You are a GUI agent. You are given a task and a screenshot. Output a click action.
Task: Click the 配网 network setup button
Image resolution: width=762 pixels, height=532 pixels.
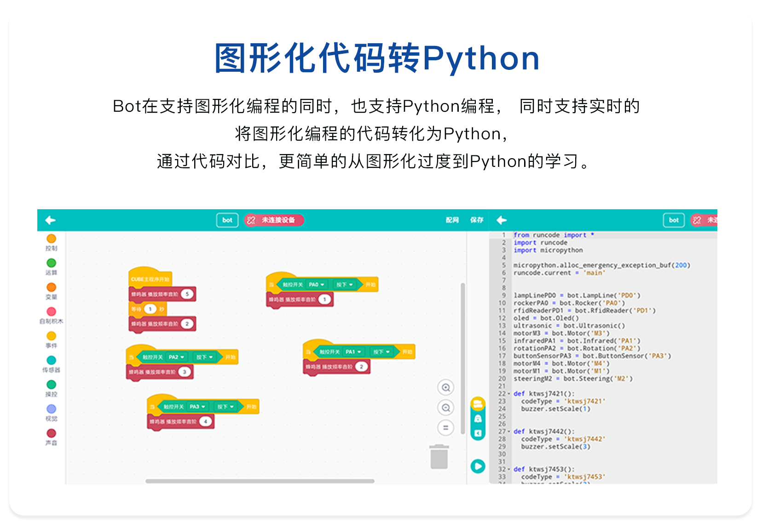point(452,220)
